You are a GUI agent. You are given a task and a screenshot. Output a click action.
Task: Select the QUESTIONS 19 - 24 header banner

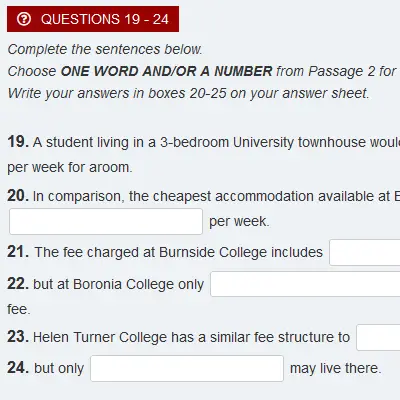[x=93, y=19]
